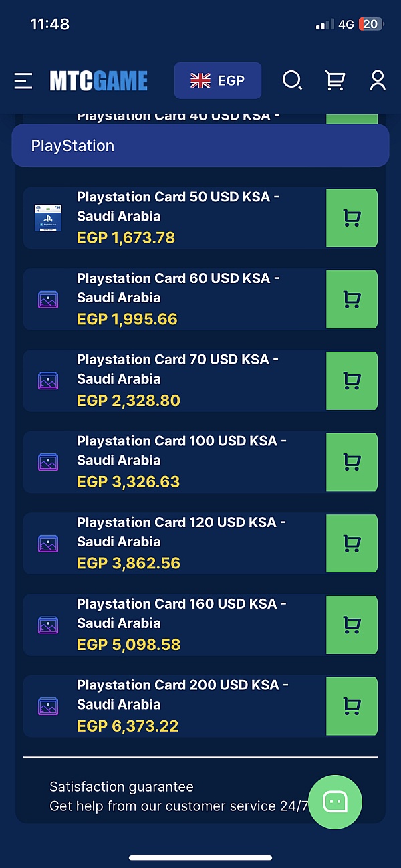The image size is (401, 868).
Task: Add Playstation Card 100 USD to cart
Action: coord(352,462)
